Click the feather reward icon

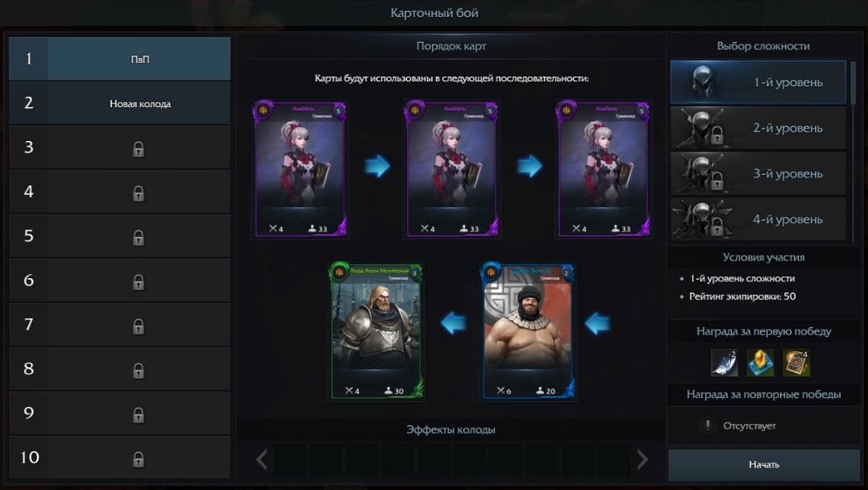724,362
